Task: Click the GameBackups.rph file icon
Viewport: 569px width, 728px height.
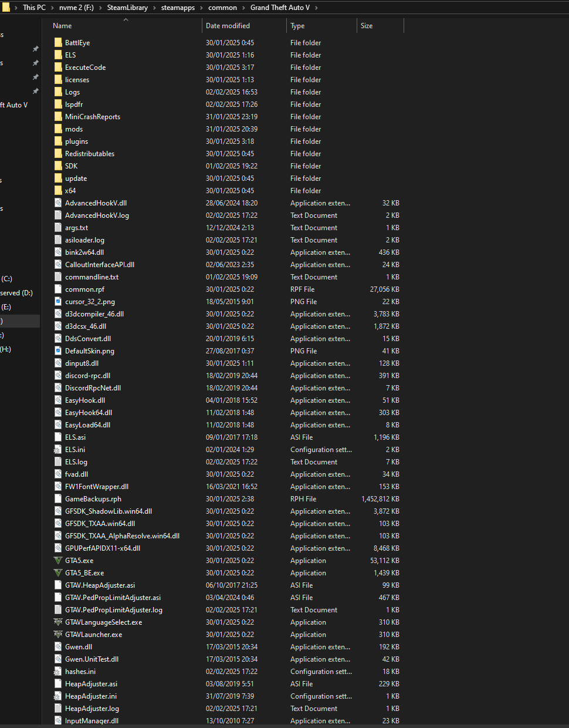Action: 58,498
